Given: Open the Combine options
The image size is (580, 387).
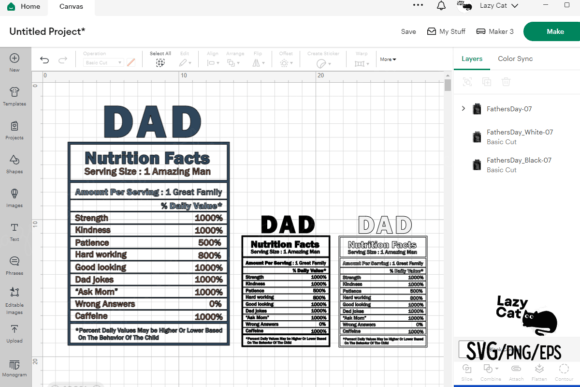Looking at the screenshot, I should pyautogui.click(x=490, y=372).
